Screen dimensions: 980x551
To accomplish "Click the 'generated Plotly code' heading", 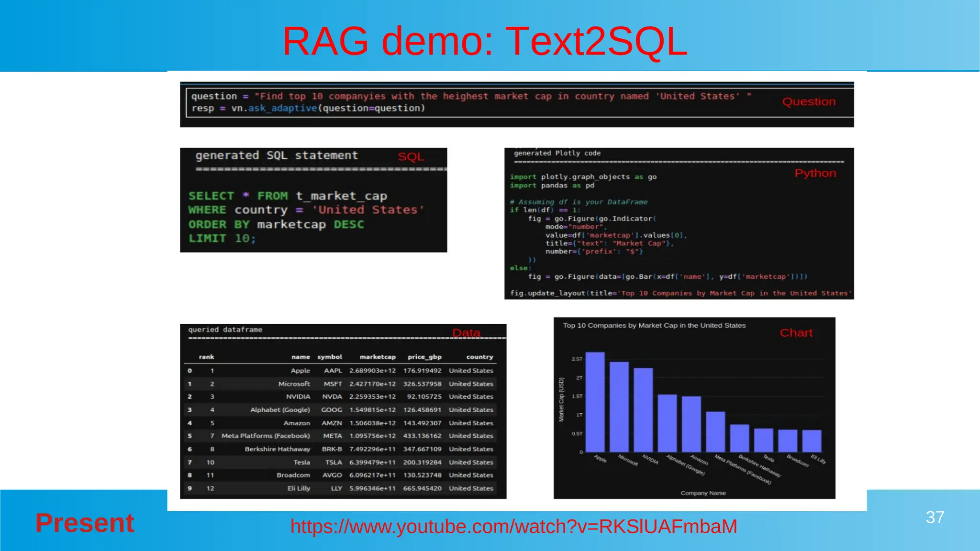I will tap(557, 153).
